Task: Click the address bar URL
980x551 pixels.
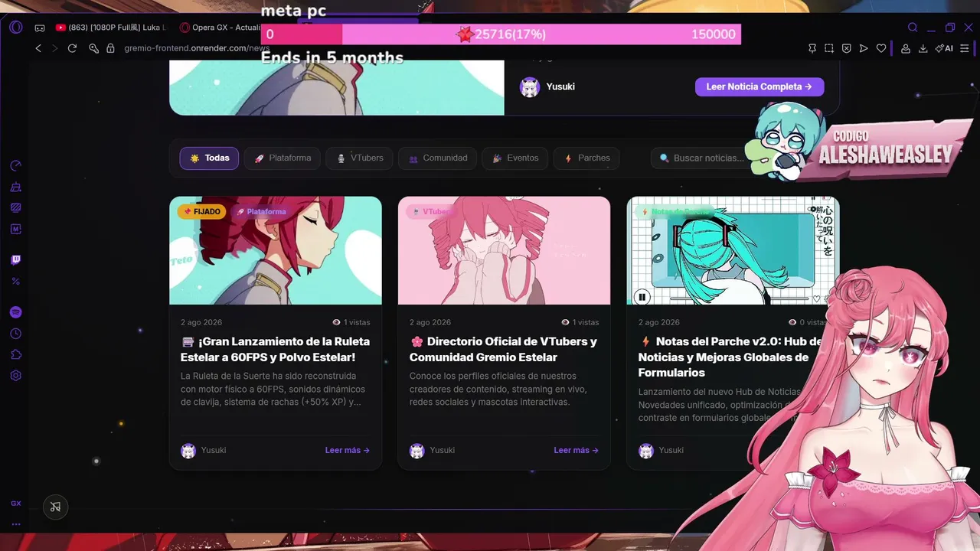Action: 197,48
